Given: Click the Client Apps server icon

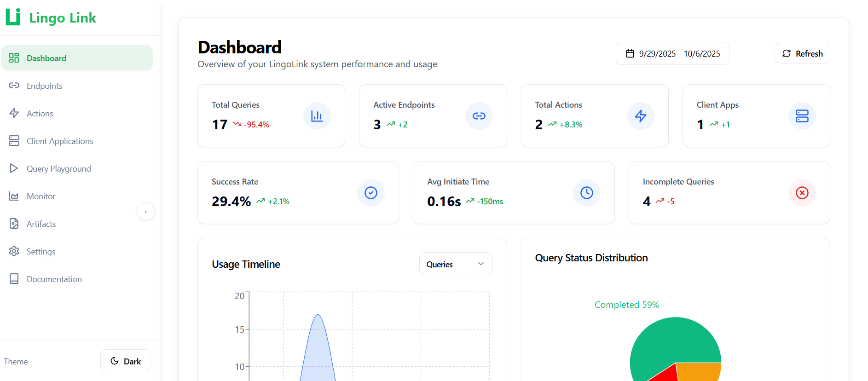Looking at the screenshot, I should coord(802,116).
